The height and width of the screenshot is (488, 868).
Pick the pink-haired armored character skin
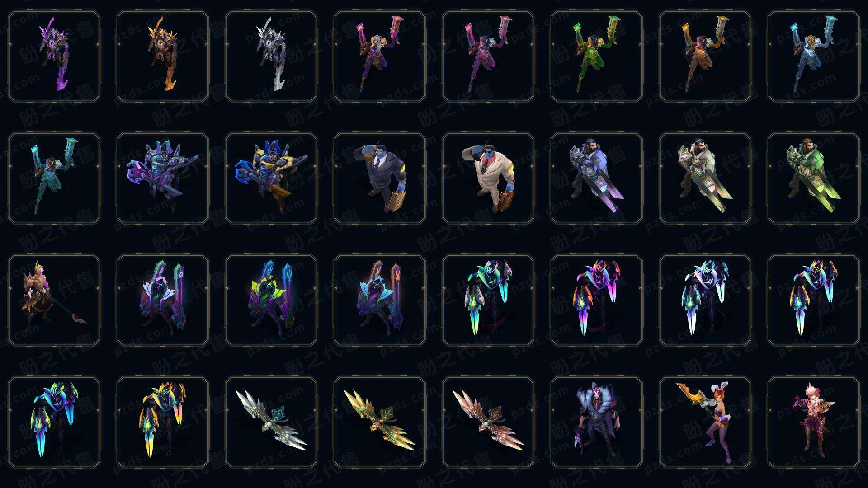click(814, 422)
